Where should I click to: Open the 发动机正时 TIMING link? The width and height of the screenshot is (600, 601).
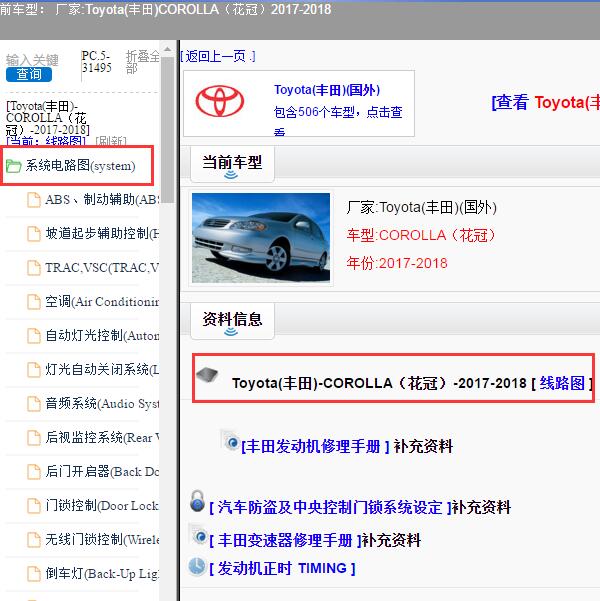283,568
